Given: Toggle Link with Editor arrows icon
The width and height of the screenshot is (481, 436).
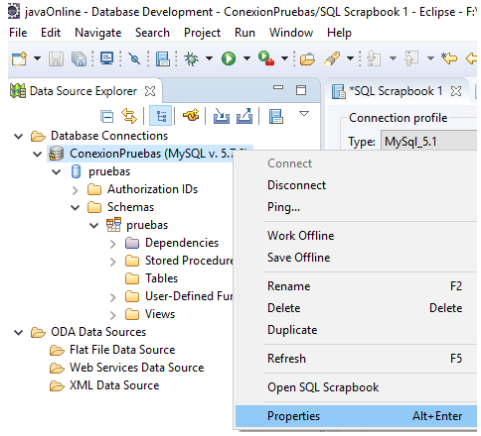Looking at the screenshot, I should pos(129,116).
